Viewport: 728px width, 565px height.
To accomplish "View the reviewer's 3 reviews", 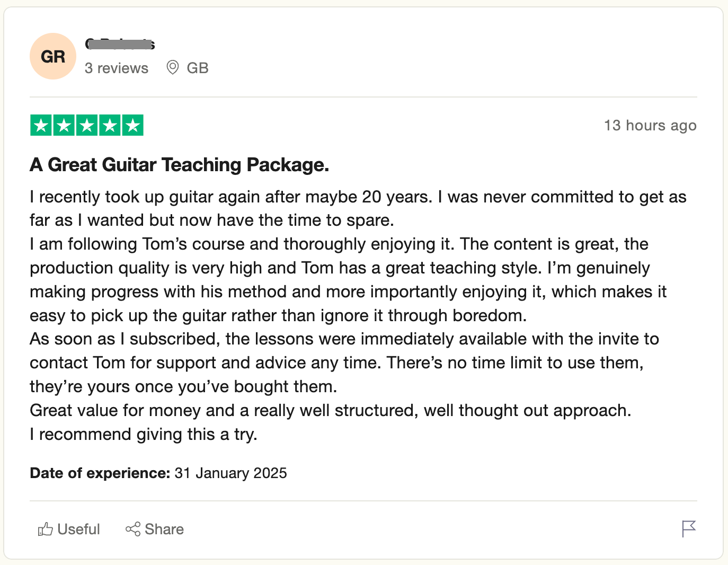I will (x=117, y=68).
